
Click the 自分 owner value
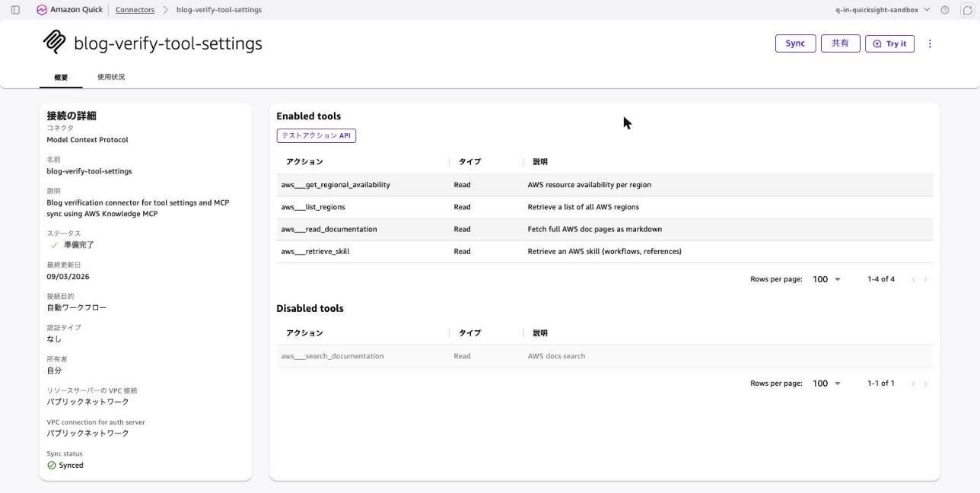(54, 371)
